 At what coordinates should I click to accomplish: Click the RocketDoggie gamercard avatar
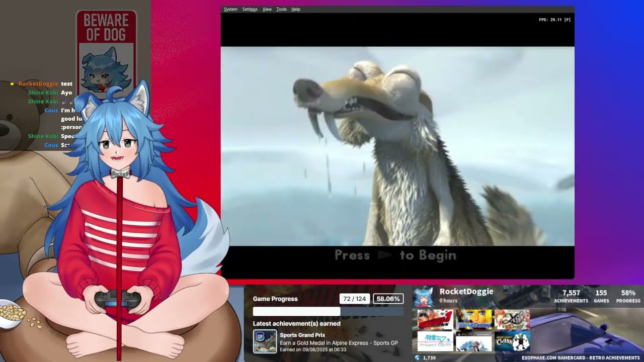(424, 297)
